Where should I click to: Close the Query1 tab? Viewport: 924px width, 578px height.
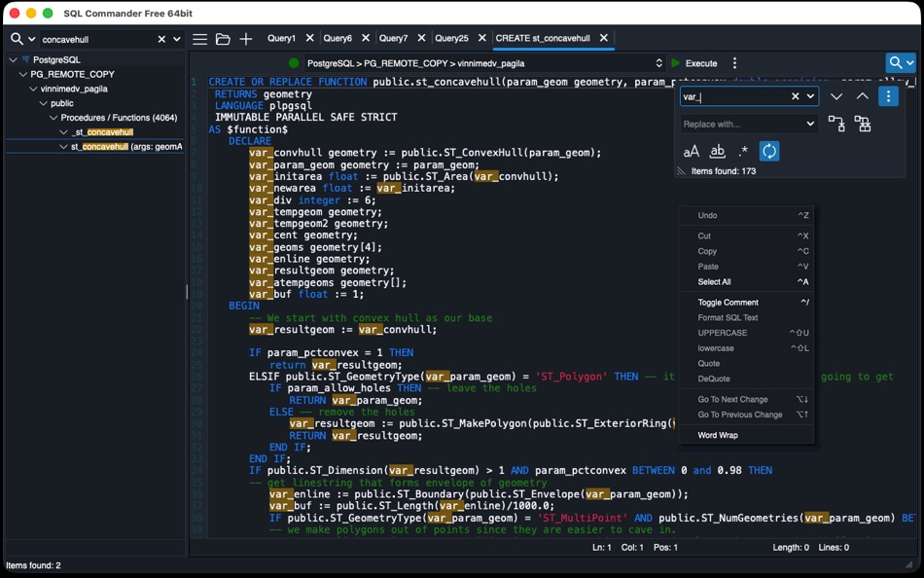[309, 38]
